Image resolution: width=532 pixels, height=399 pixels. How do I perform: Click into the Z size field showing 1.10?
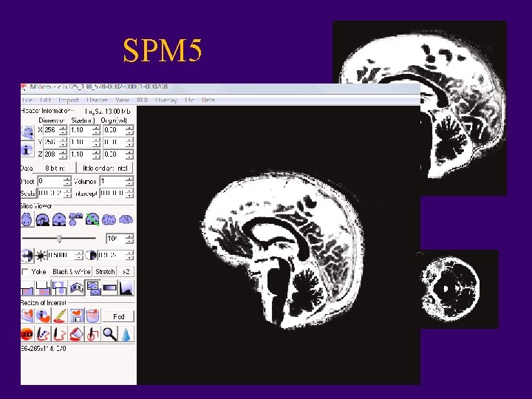81,154
